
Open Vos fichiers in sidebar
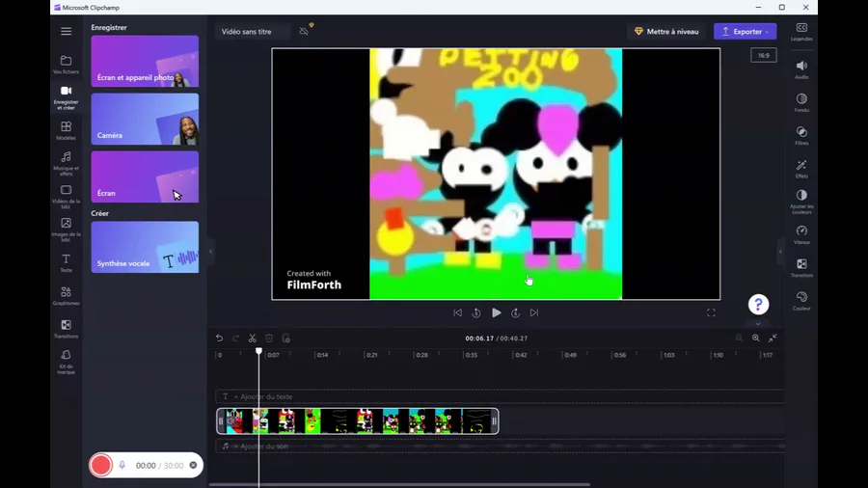(66, 65)
